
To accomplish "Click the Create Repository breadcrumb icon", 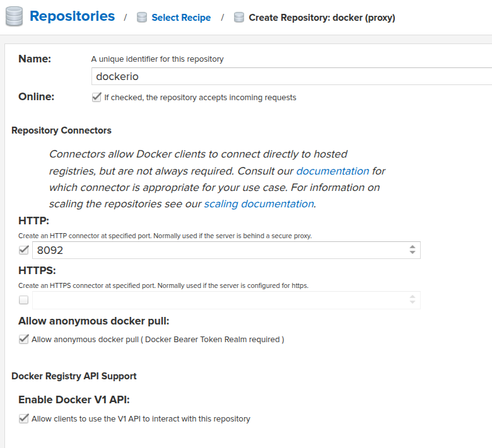I will coord(239,17).
